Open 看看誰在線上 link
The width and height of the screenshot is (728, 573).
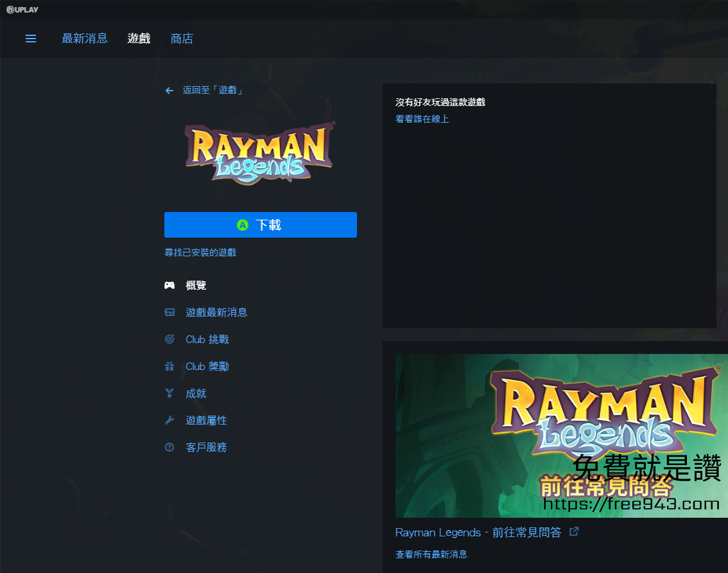(422, 119)
